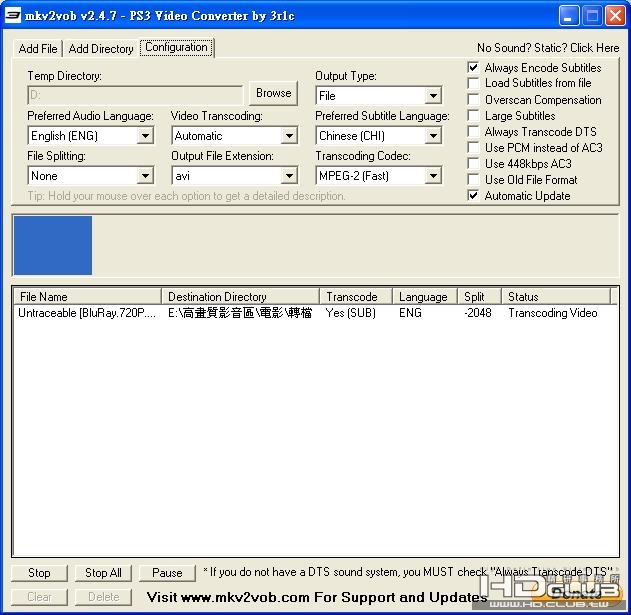Pause the transcoding job
The image size is (631, 615).
167,573
